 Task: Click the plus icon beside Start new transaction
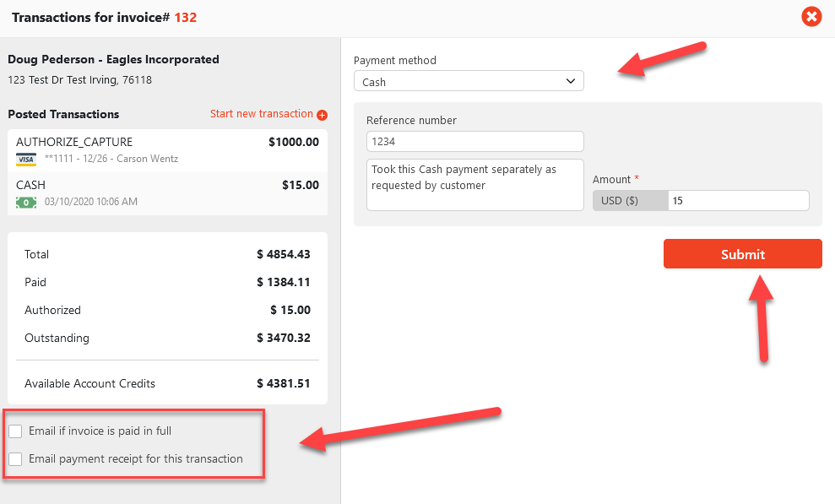322,115
